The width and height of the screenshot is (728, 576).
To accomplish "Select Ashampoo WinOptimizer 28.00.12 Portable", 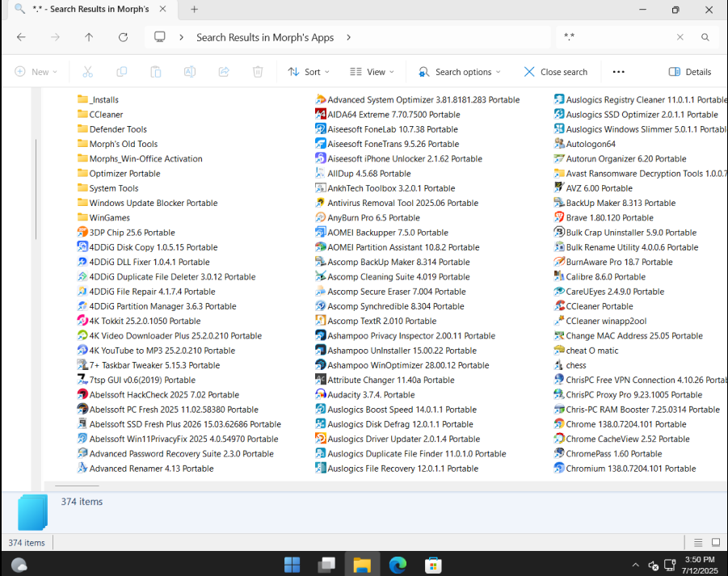I will click(x=402, y=365).
